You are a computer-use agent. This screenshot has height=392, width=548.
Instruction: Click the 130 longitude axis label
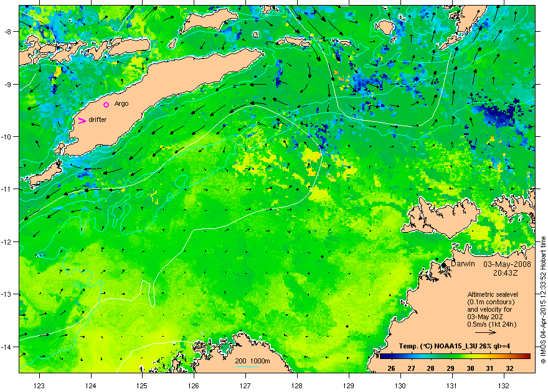point(400,386)
